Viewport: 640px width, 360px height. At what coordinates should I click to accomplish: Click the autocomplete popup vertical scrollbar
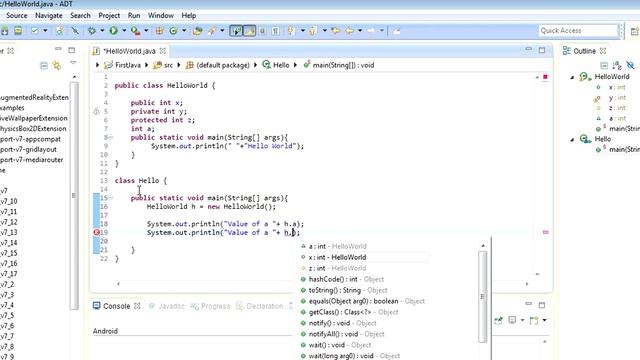pos(483,297)
